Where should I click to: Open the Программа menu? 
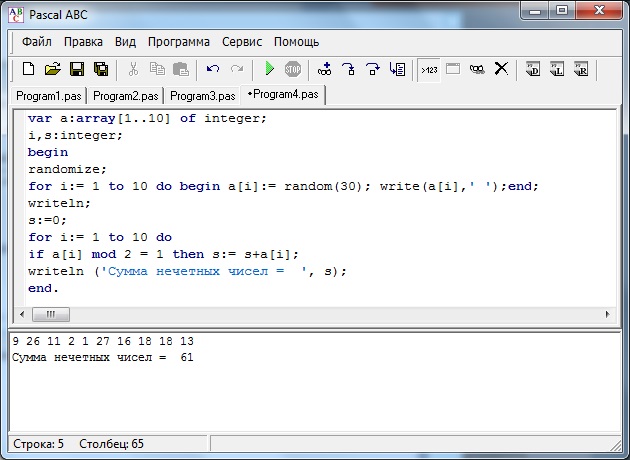point(179,42)
